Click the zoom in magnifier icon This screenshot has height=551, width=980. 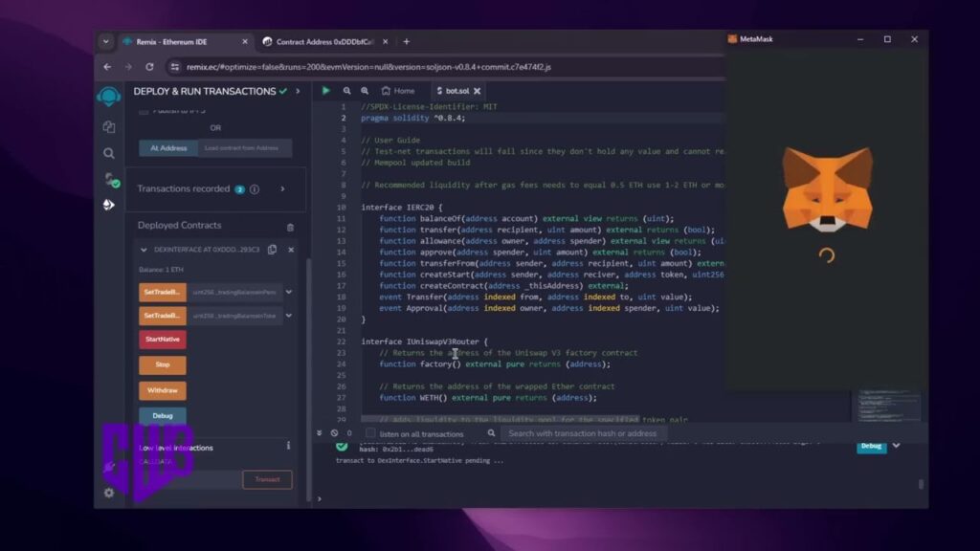365,91
